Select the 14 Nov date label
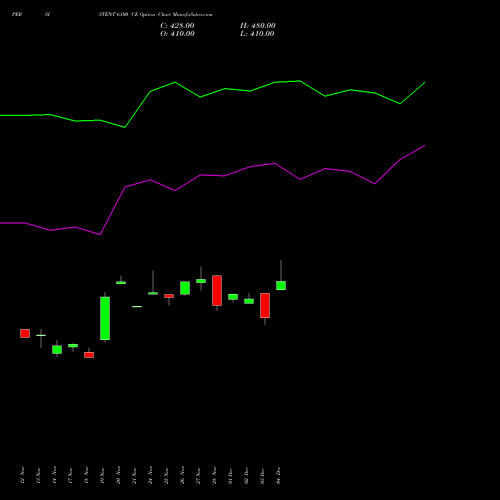 click(x=54, y=475)
